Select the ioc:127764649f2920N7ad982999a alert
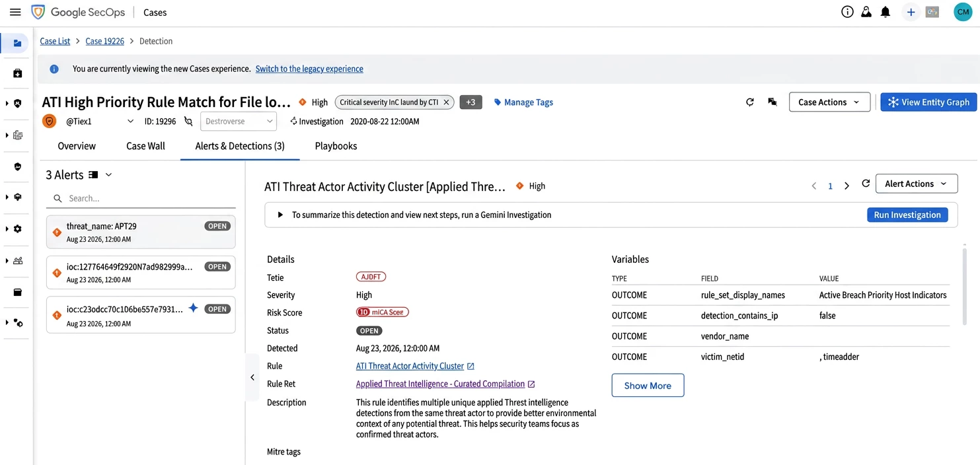 141,273
